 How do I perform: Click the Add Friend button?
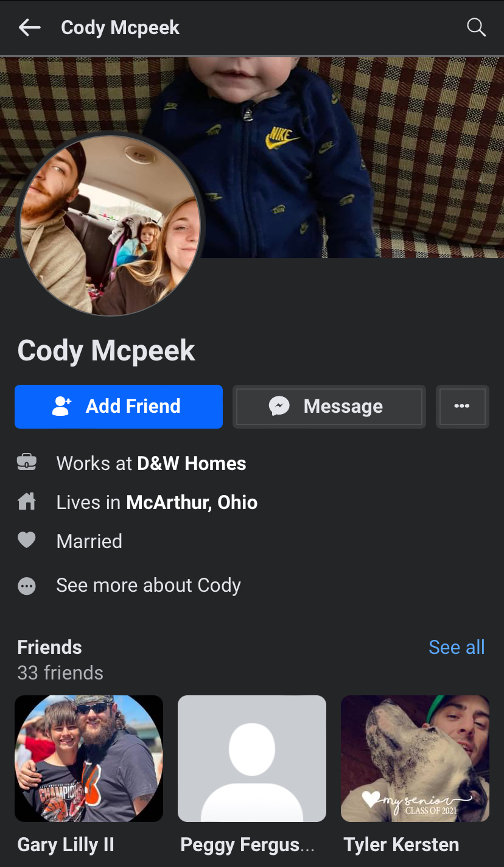(x=119, y=406)
